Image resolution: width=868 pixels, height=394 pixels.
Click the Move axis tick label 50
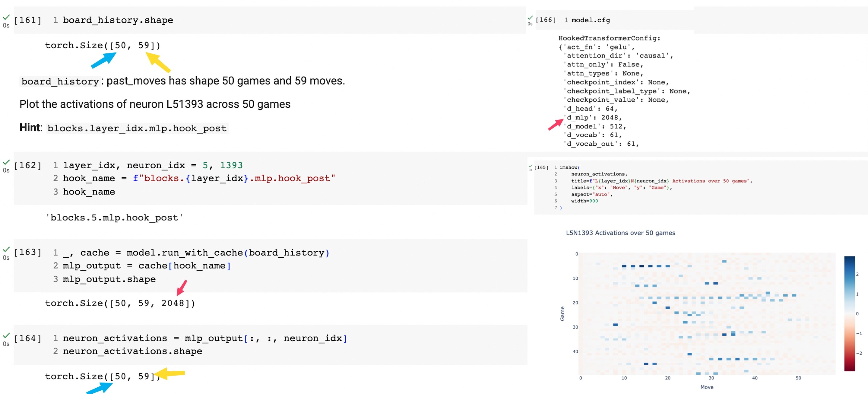798,378
